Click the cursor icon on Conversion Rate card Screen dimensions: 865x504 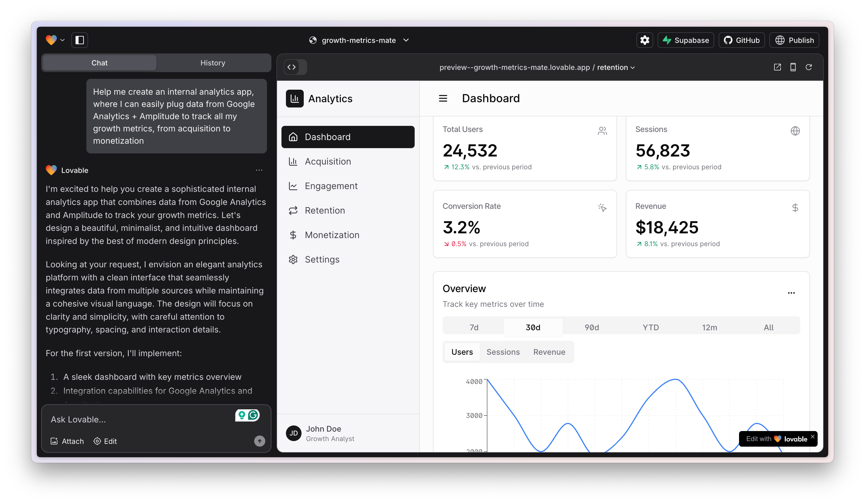602,207
